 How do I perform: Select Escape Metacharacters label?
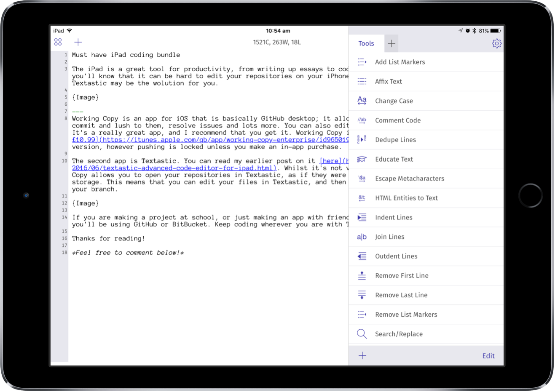tap(410, 178)
